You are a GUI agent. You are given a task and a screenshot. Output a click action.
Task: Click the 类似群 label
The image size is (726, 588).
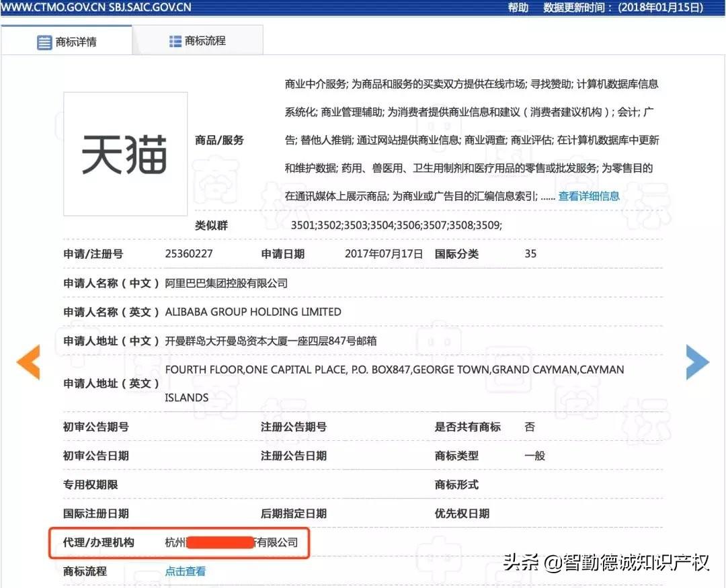(x=211, y=226)
